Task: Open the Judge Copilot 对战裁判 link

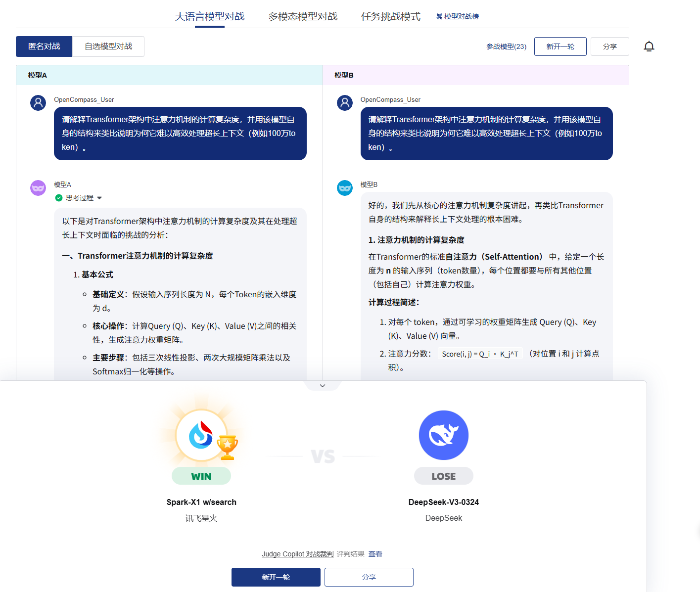Action: (298, 554)
